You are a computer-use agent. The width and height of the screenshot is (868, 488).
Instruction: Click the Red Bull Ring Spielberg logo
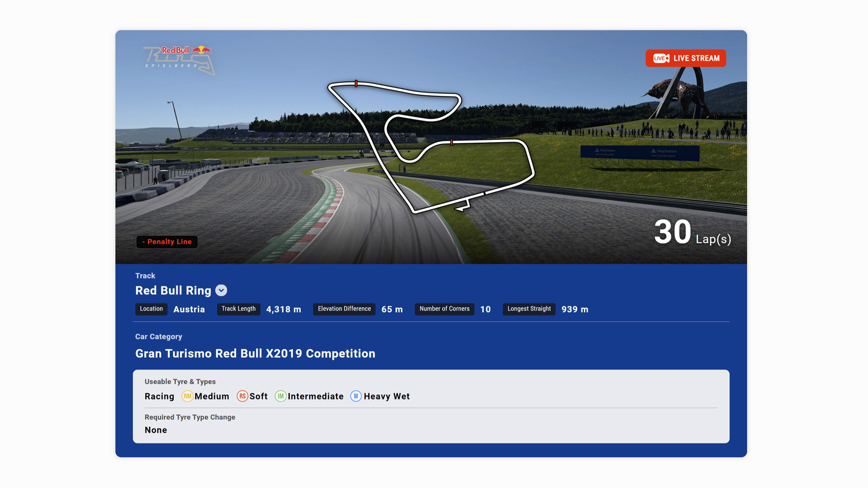pyautogui.click(x=179, y=60)
